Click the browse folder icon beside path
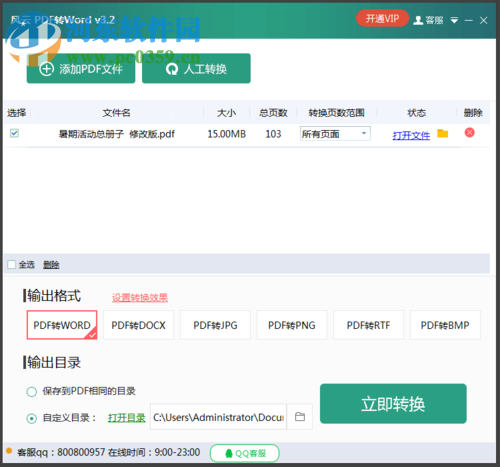 (300, 417)
